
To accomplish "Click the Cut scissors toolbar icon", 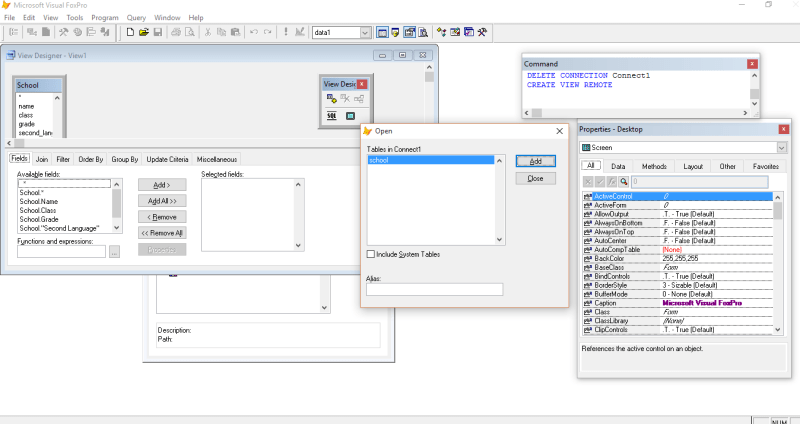I will (x=208, y=32).
